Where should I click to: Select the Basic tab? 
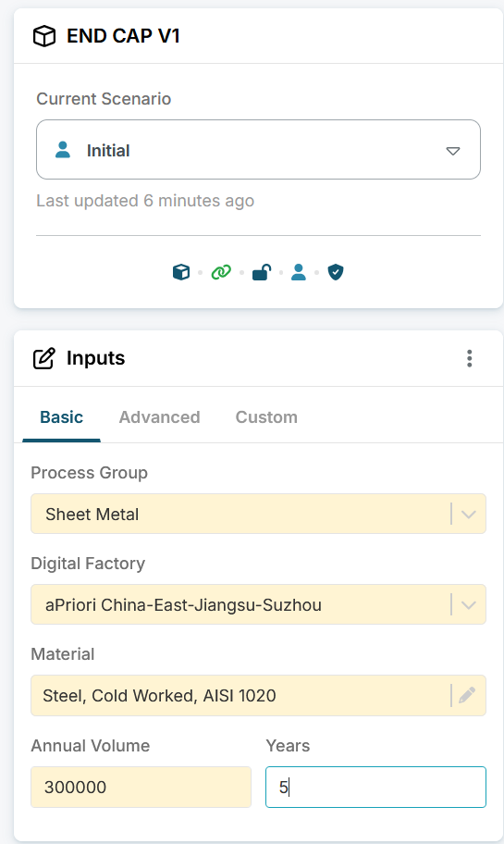pos(61,417)
